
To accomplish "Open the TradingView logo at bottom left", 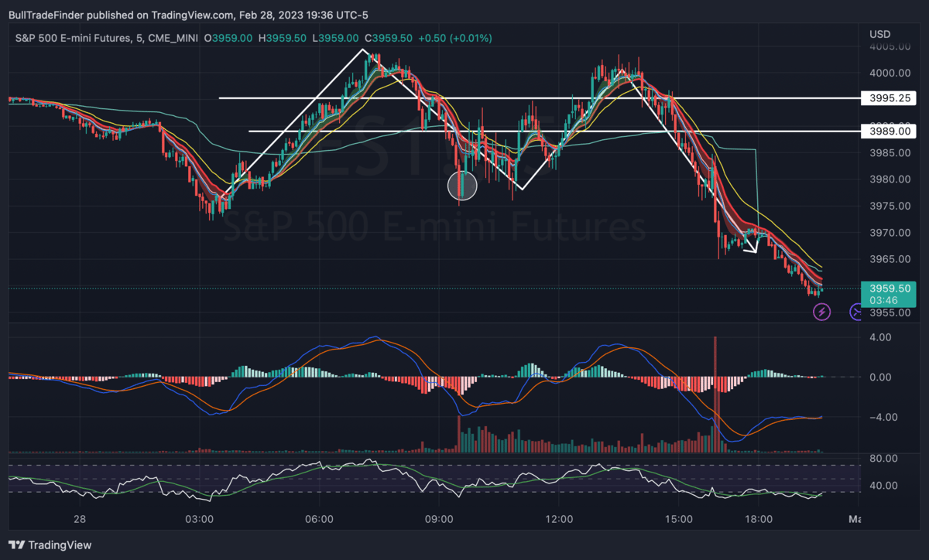I will coord(50,545).
